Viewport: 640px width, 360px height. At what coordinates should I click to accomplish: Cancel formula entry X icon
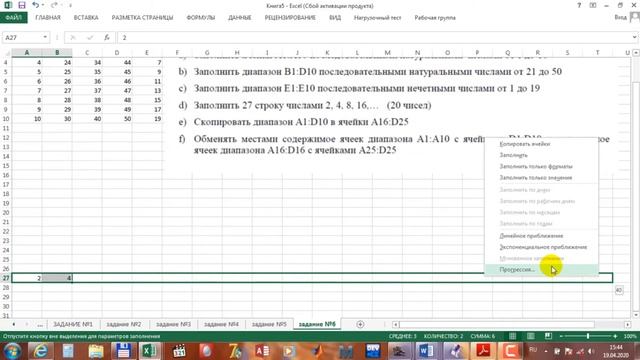(x=73, y=38)
